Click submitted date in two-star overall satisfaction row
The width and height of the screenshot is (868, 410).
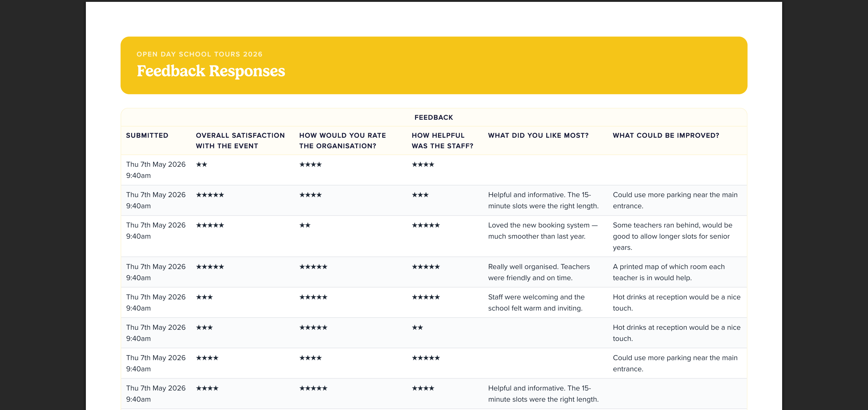pos(156,170)
